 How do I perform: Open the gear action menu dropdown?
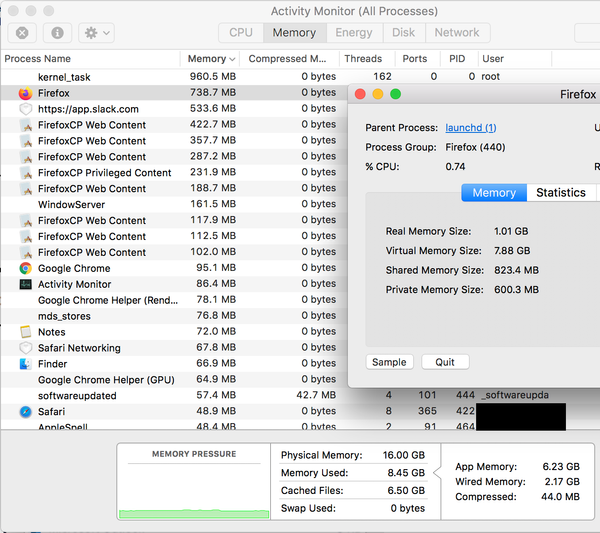(x=96, y=33)
